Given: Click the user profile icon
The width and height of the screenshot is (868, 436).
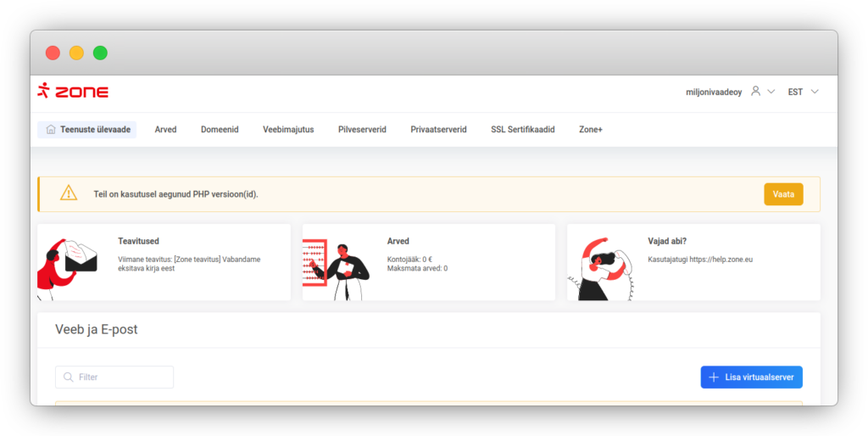Looking at the screenshot, I should click(x=755, y=92).
